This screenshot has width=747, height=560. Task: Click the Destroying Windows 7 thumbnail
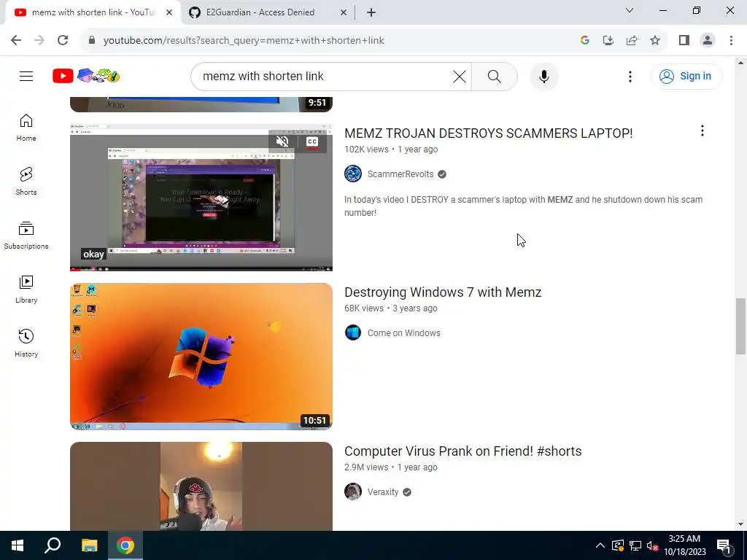click(x=201, y=356)
